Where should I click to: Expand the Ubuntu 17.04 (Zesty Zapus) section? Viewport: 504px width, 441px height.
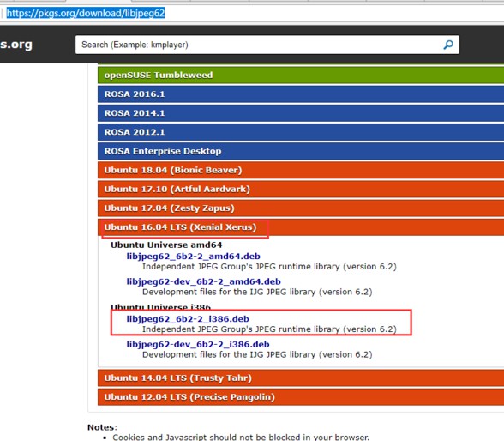(x=301, y=208)
